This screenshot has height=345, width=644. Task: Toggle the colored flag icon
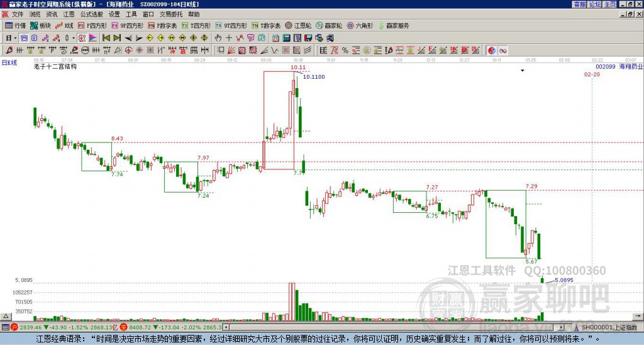(x=93, y=38)
